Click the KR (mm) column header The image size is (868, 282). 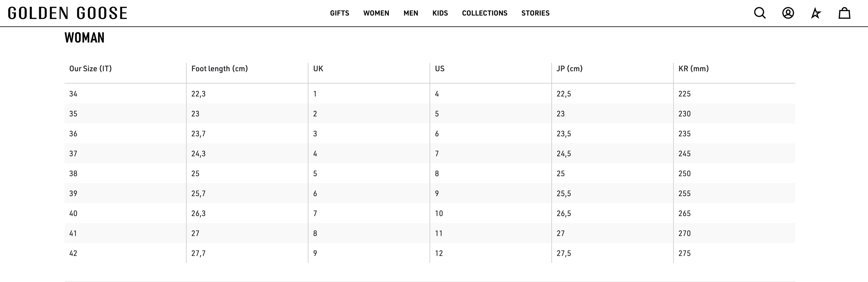(x=693, y=69)
